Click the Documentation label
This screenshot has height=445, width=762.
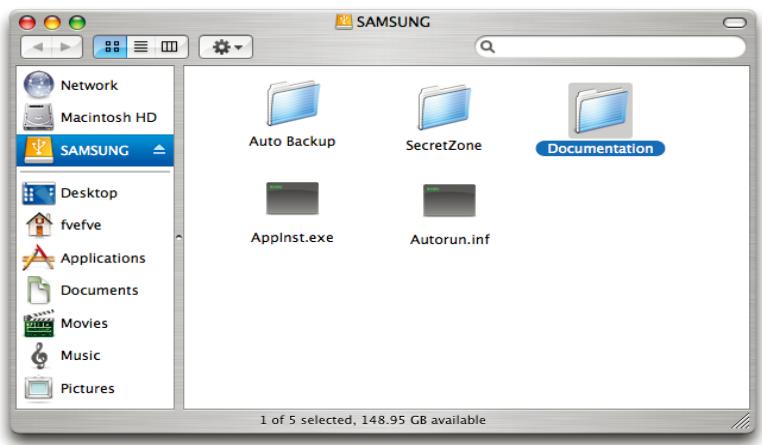click(600, 149)
